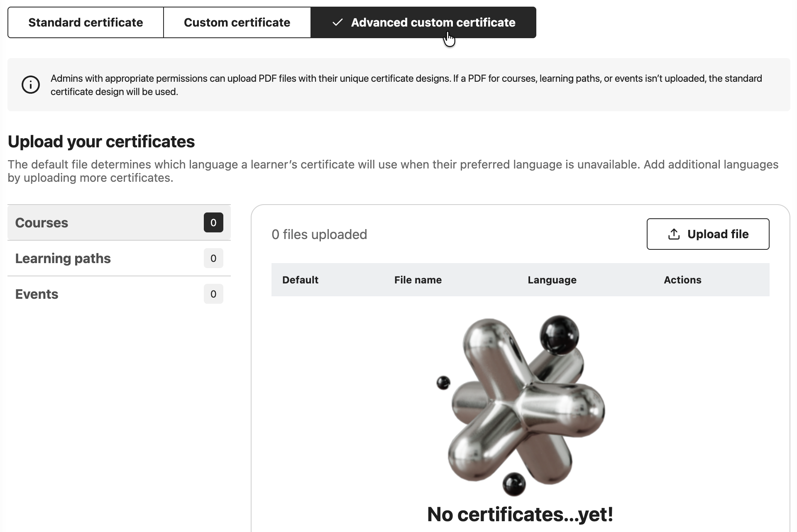This screenshot has height=532, width=797.
Task: Click the checkmark icon on the selected tab
Action: tap(337, 22)
